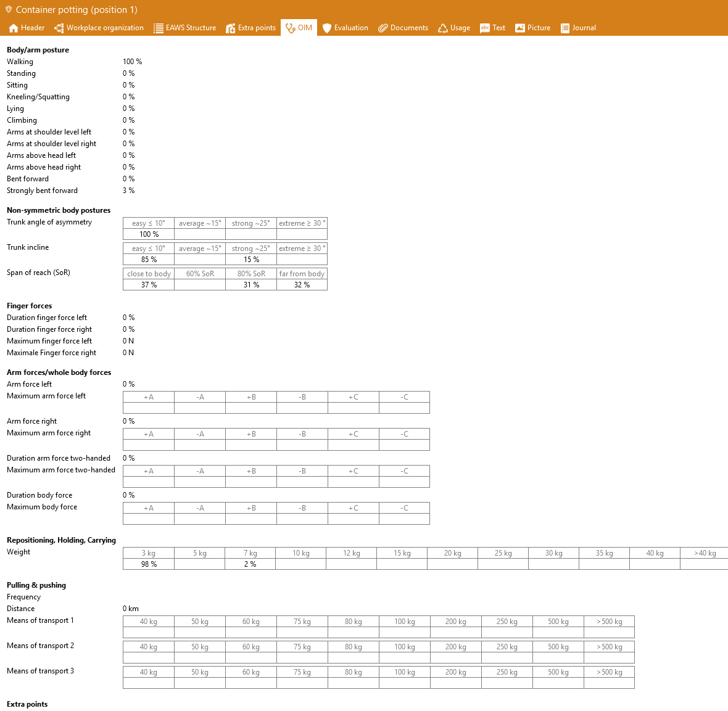Click the Usage recycle icon

click(x=443, y=28)
